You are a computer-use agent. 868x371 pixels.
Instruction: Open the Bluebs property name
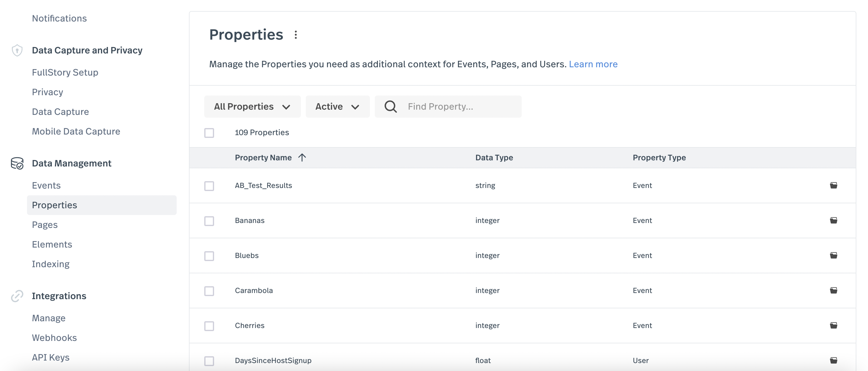(247, 255)
